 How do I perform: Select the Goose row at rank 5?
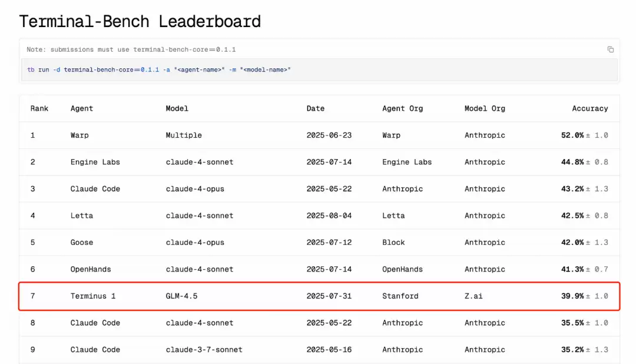pyautogui.click(x=81, y=242)
